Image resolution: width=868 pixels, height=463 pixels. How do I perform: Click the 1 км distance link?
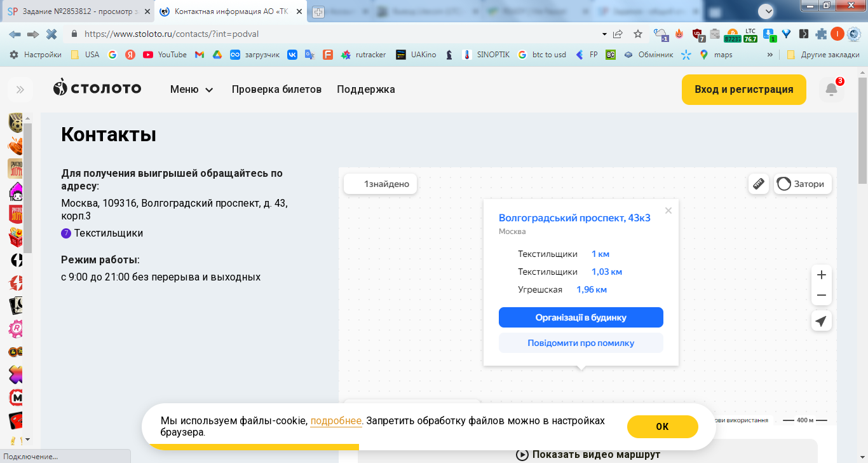(600, 254)
